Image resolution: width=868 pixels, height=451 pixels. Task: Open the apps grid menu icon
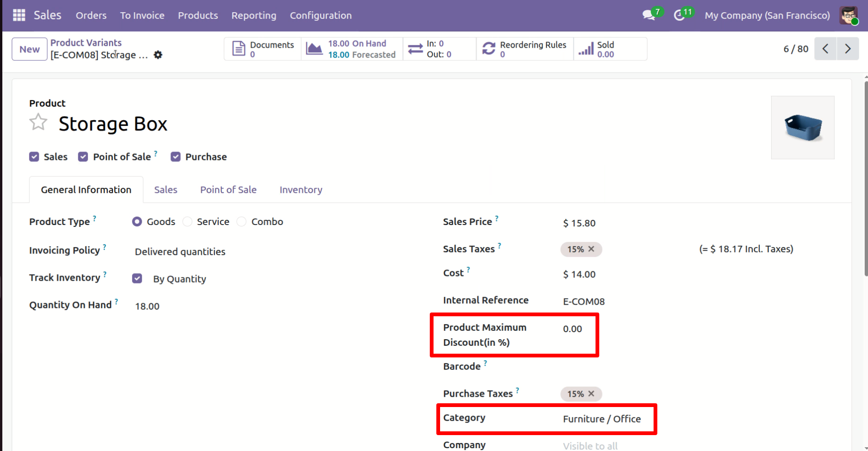[19, 15]
